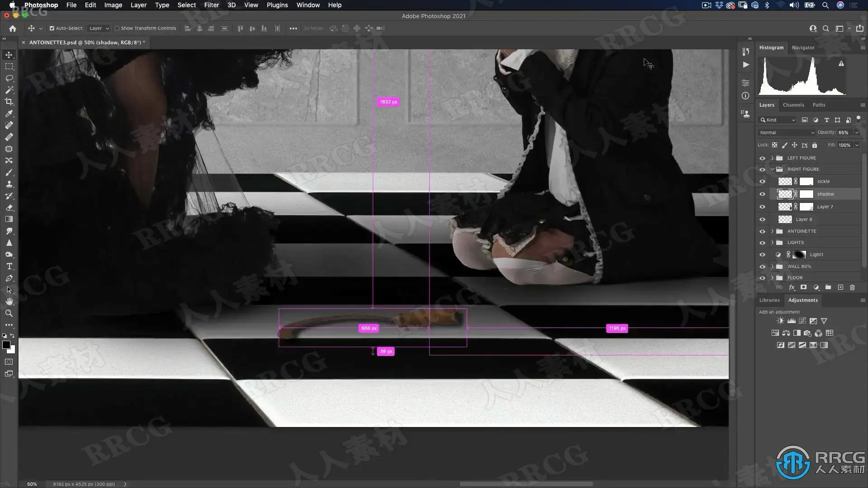This screenshot has width=868, height=488.
Task: Select the Lasso tool
Action: [x=9, y=78]
